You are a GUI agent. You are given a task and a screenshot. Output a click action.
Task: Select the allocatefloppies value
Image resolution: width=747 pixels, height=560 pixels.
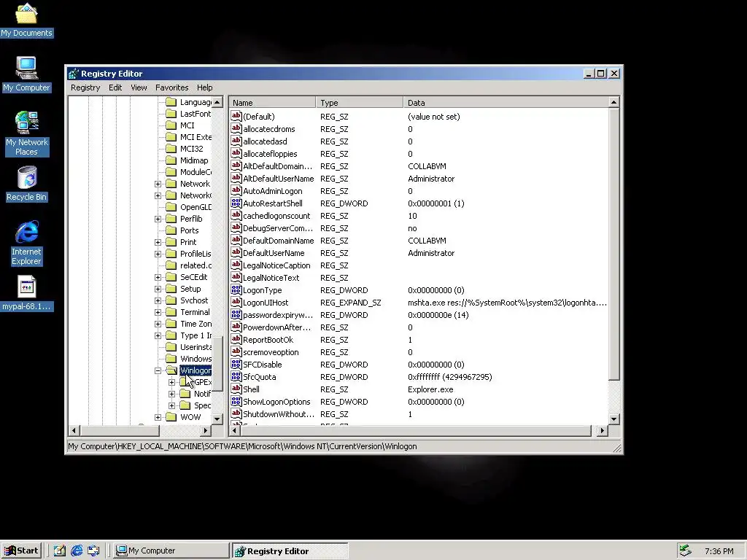coord(270,154)
